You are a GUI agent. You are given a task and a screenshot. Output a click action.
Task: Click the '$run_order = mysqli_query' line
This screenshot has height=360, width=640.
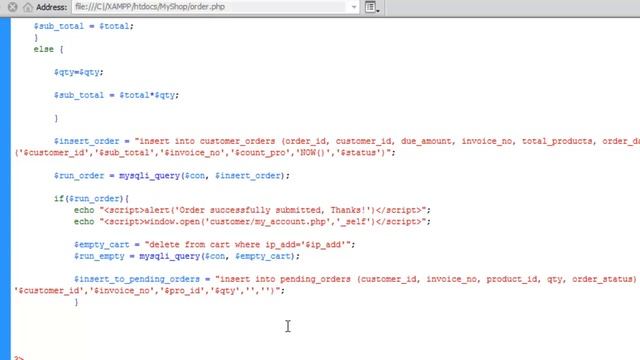[x=172, y=176]
